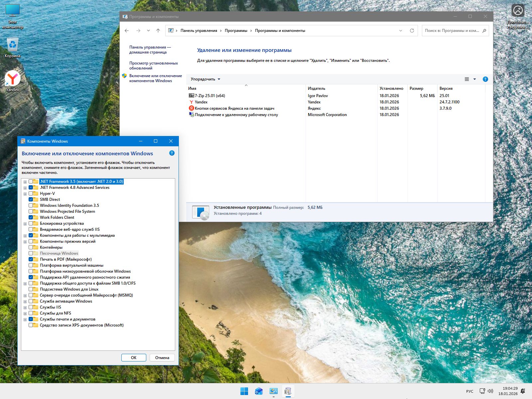Sort list by Установлено column header
The image size is (532, 399).
(x=391, y=88)
